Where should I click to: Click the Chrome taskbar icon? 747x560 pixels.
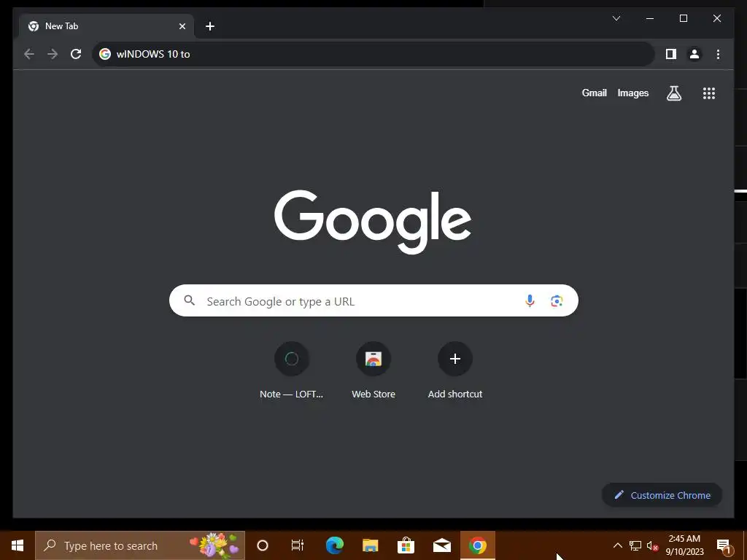(477, 545)
